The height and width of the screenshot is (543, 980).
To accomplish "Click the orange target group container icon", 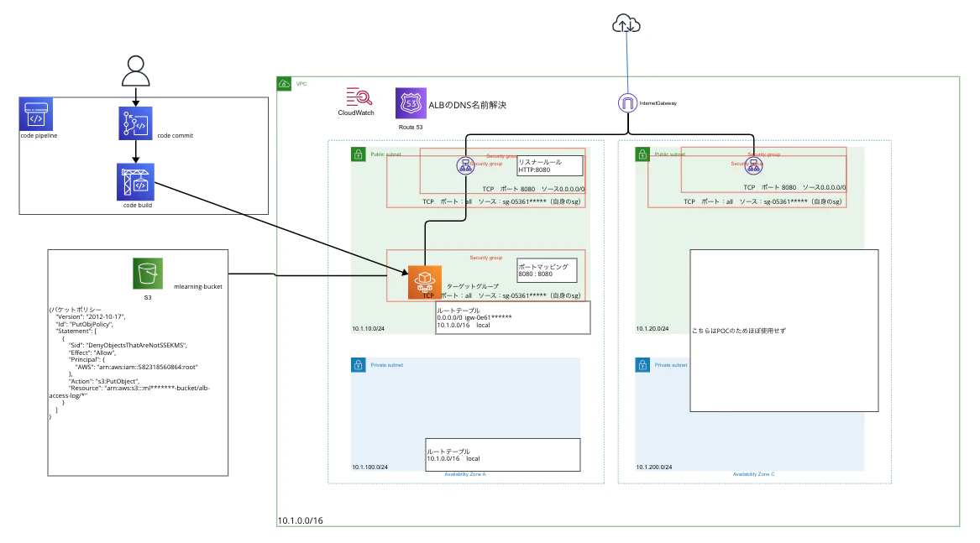I will coord(425,283).
